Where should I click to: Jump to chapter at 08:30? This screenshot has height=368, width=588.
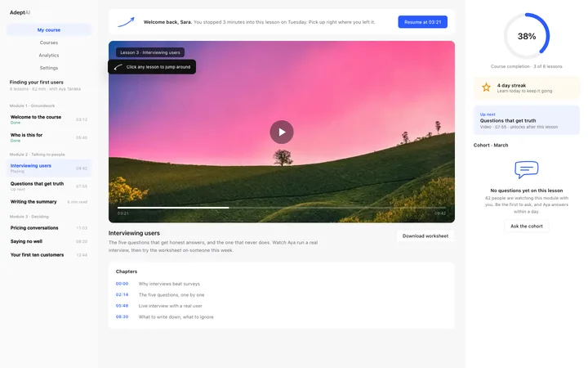point(122,316)
